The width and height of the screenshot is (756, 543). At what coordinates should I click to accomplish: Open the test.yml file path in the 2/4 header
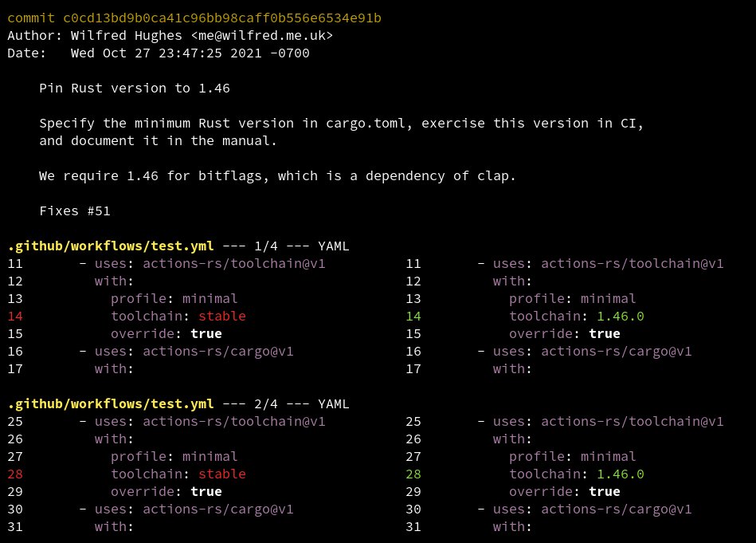click(111, 404)
